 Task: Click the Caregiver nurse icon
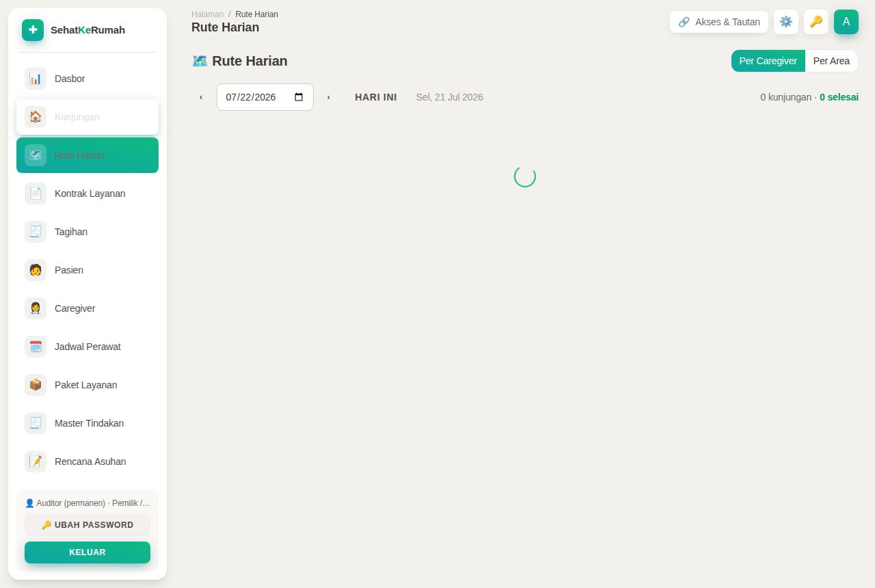36,308
